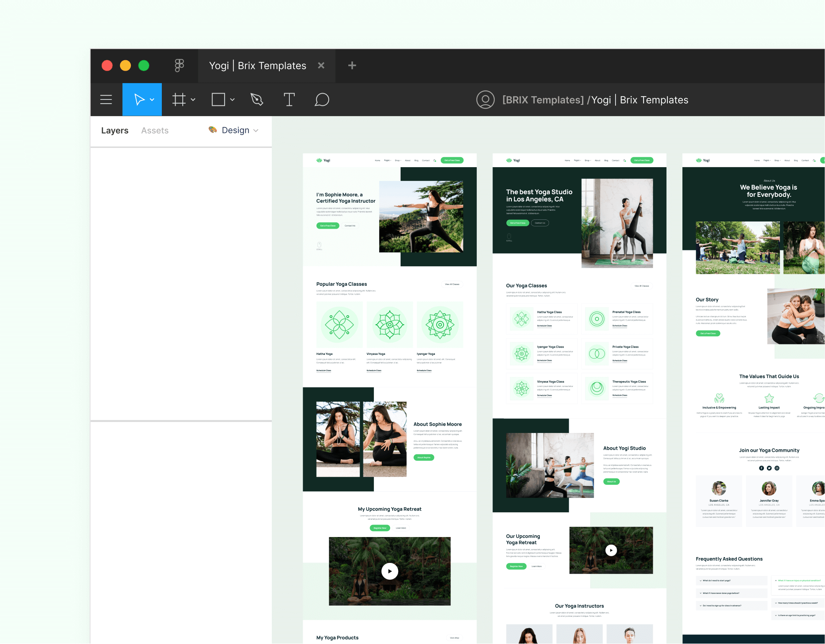Click Register Now in My Upcoming Yoga Retreat

(x=380, y=528)
